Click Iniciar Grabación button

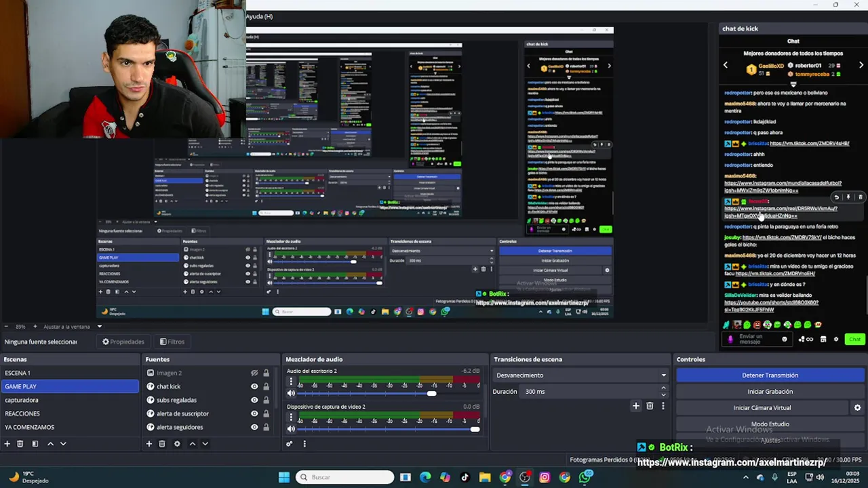[x=770, y=392]
